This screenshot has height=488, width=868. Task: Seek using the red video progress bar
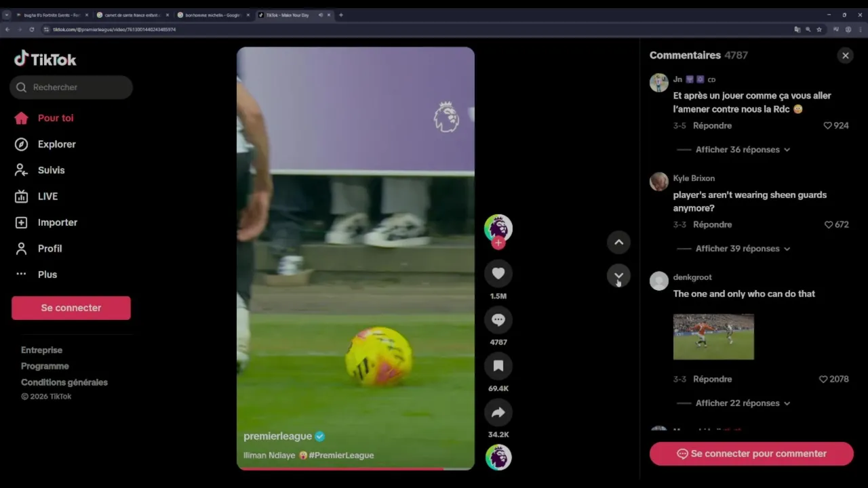[355, 468]
